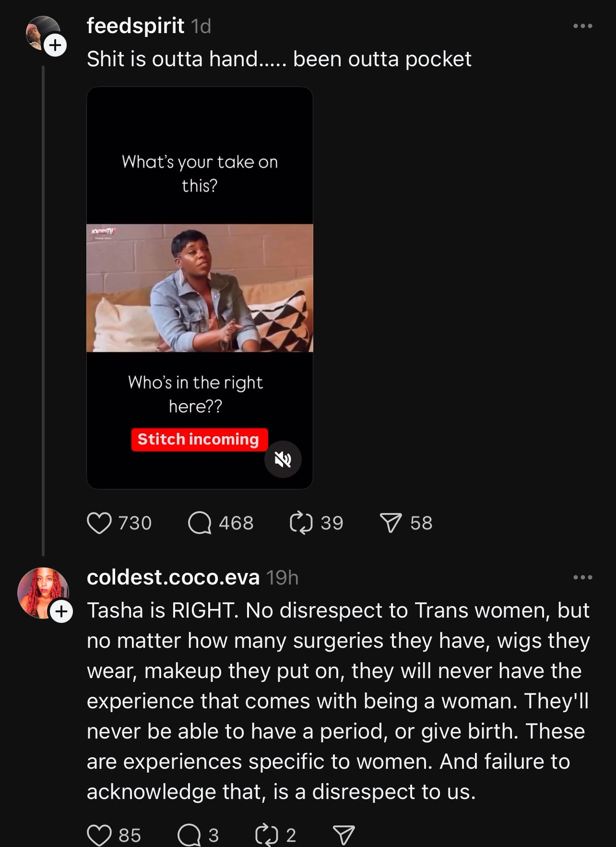Follow feedspirit via plus badge
Viewport: 616px width, 847px height.
pyautogui.click(x=56, y=45)
